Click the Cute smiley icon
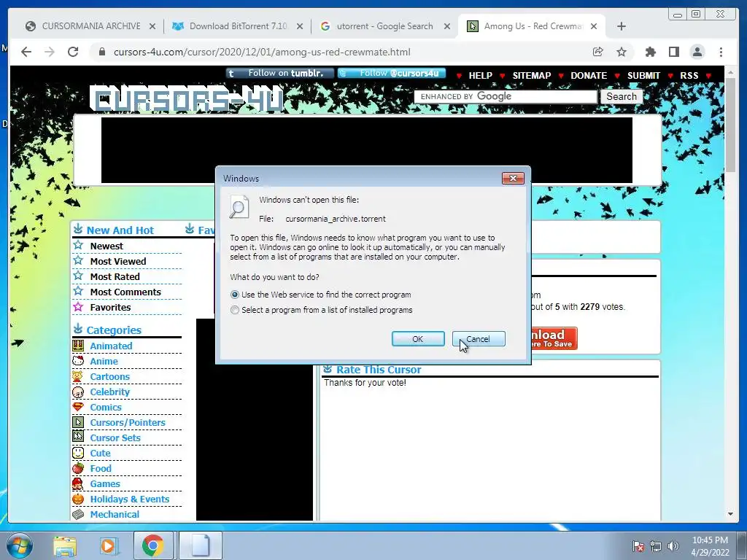The width and height of the screenshot is (747, 560). point(78,453)
